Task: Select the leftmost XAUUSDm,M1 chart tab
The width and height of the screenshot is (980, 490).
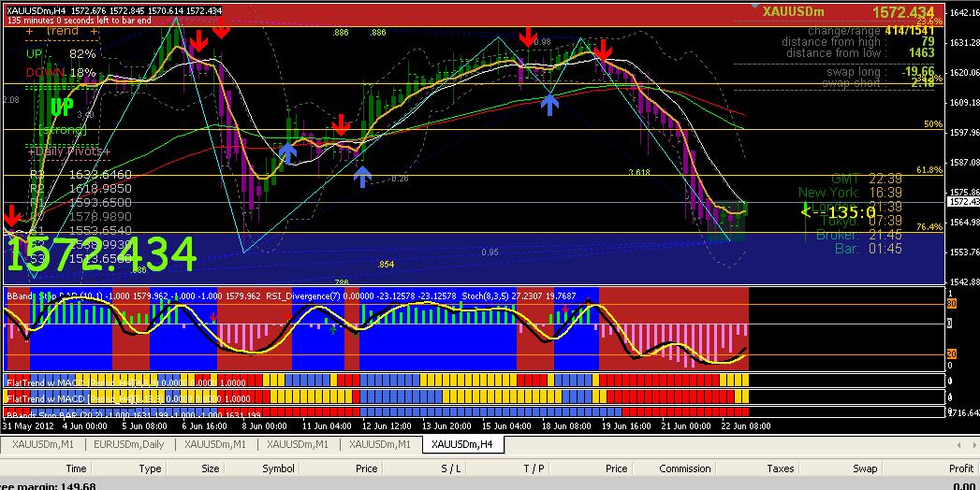Action: coord(40,444)
